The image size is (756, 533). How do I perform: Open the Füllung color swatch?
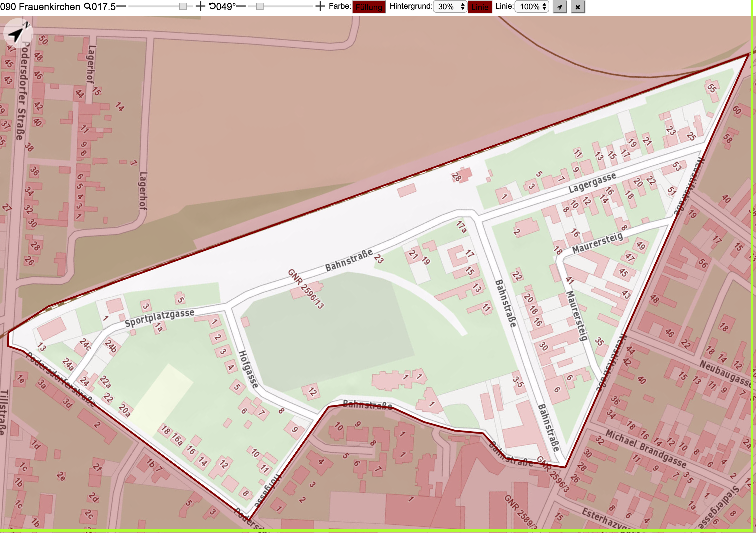pos(369,7)
